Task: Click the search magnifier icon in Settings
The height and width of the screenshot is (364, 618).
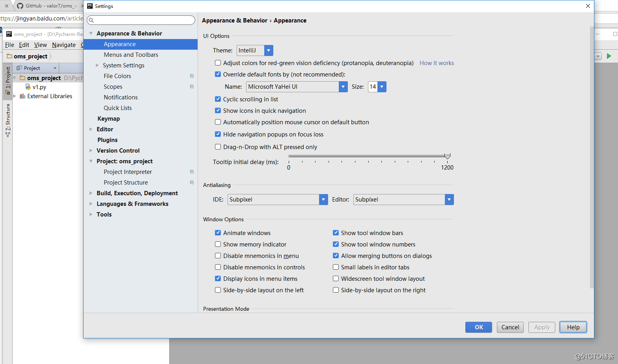Action: [x=91, y=20]
